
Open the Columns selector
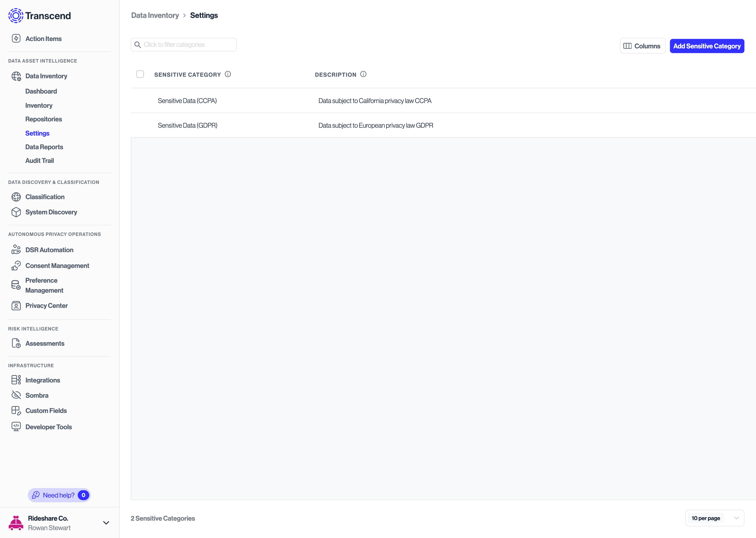tap(642, 46)
